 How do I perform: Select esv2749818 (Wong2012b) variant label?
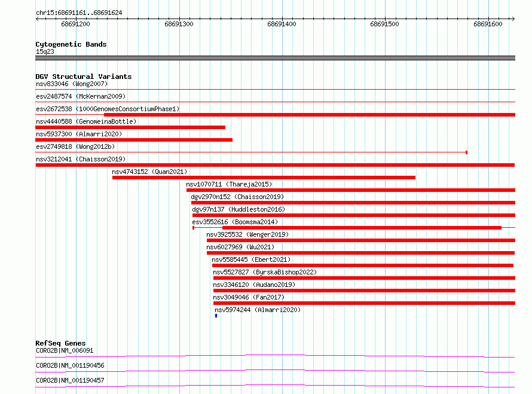point(75,146)
